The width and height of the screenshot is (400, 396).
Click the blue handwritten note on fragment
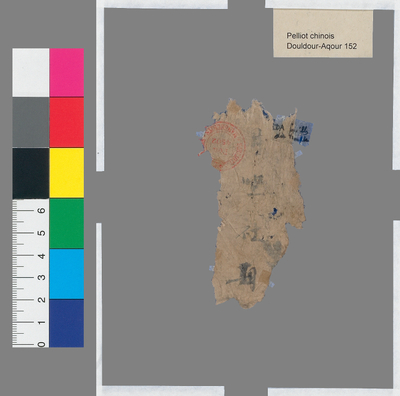299,133
